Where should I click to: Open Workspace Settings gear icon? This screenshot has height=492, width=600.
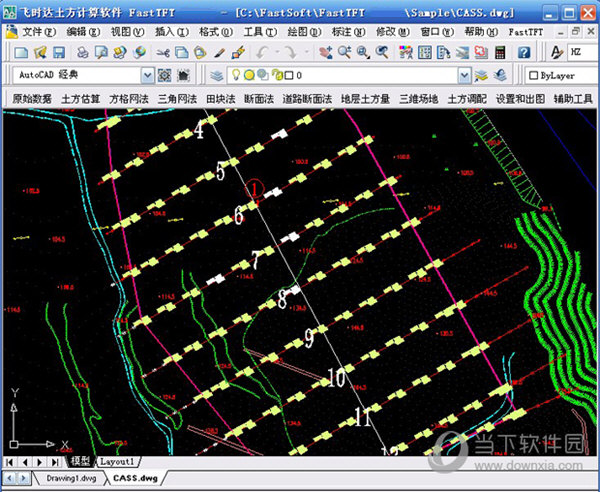tap(165, 75)
